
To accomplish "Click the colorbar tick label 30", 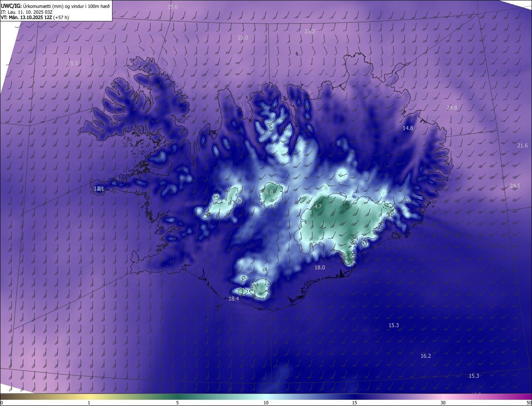I will (443, 403).
